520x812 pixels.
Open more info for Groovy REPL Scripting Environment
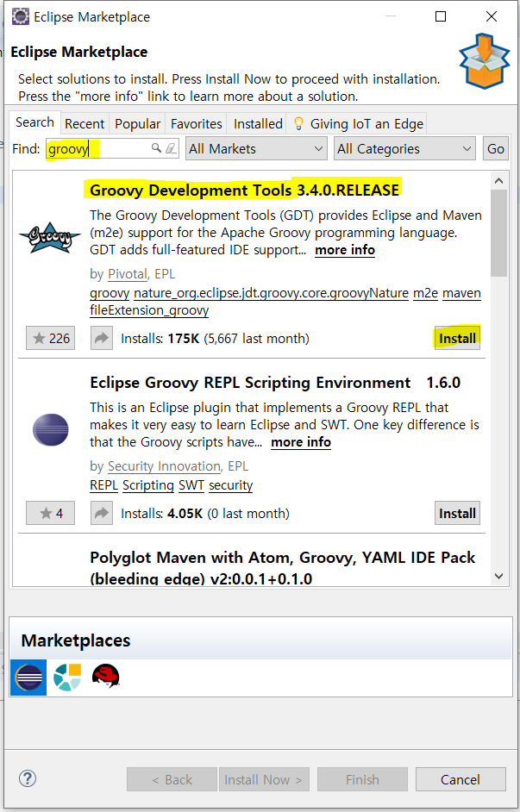(x=301, y=442)
